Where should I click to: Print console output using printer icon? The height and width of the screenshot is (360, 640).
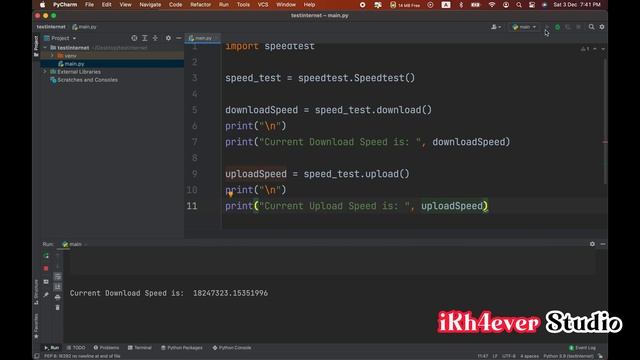[x=58, y=297]
